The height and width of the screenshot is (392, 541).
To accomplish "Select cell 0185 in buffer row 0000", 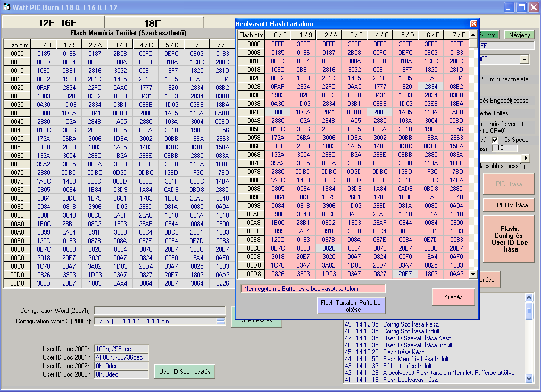I will pyautogui.click(x=44, y=54).
